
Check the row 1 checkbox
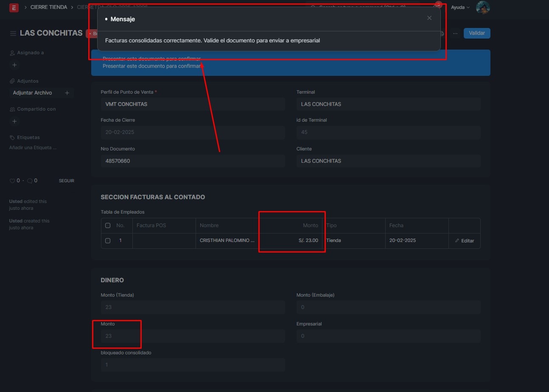point(108,241)
